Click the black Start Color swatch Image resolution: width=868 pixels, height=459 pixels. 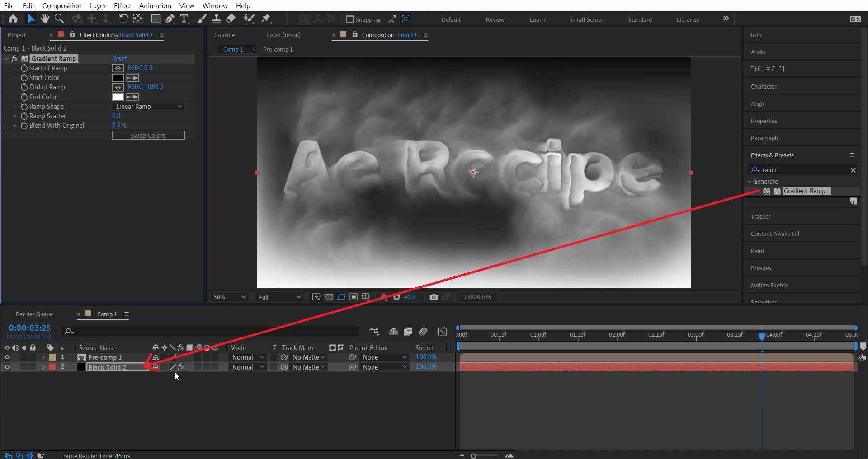(118, 78)
